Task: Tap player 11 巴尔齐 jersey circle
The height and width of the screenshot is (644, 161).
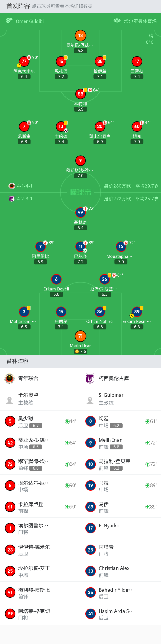Action: pos(80,247)
